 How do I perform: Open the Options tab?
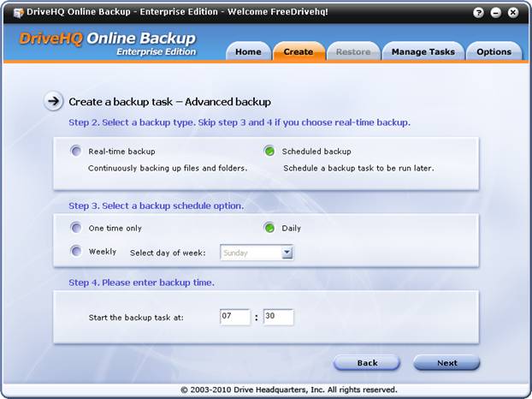[x=494, y=52]
